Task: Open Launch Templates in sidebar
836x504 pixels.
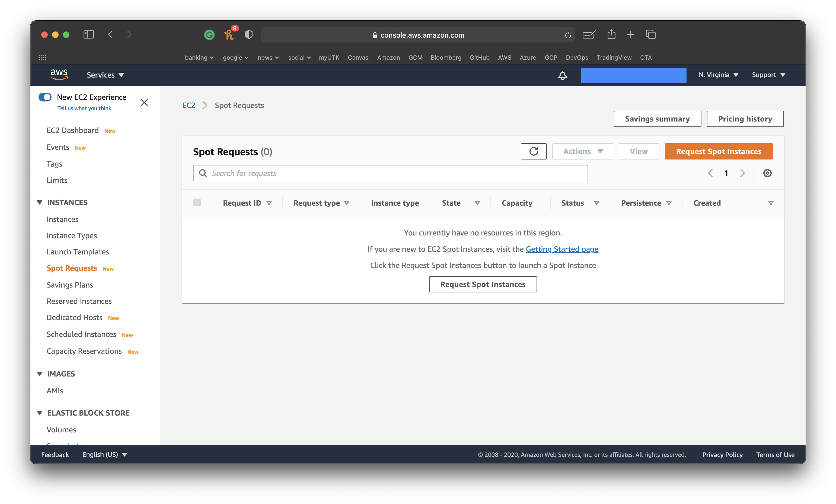Action: pyautogui.click(x=78, y=252)
